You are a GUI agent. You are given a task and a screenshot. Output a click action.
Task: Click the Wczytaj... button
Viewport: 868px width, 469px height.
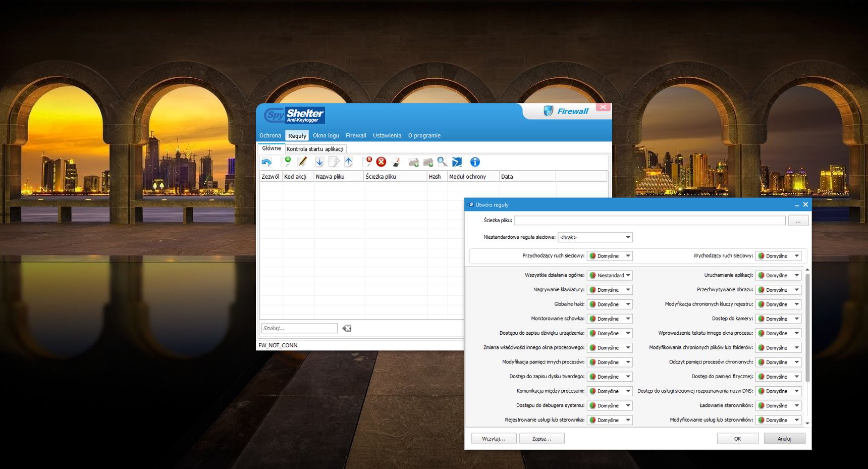pyautogui.click(x=494, y=439)
